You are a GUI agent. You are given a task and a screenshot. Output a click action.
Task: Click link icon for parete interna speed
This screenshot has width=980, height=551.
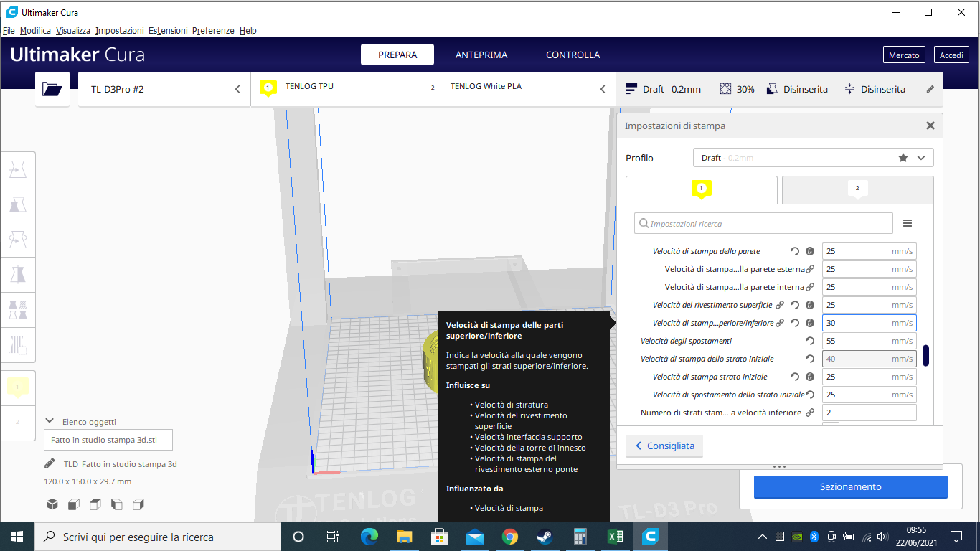pos(810,287)
